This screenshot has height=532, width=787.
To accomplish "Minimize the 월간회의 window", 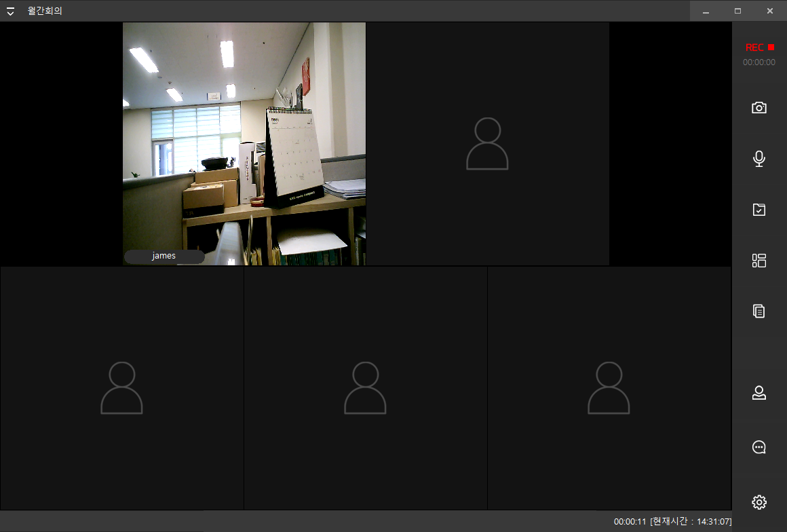I will [706, 11].
